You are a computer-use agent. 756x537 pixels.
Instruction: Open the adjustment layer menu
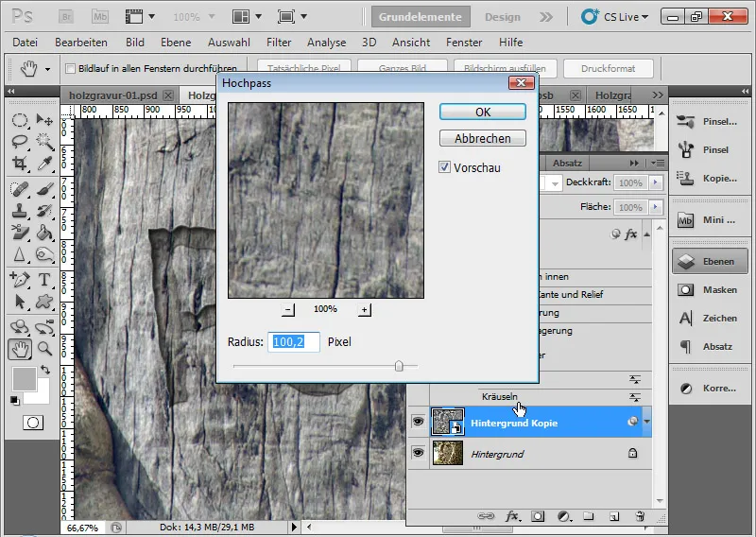tap(563, 516)
